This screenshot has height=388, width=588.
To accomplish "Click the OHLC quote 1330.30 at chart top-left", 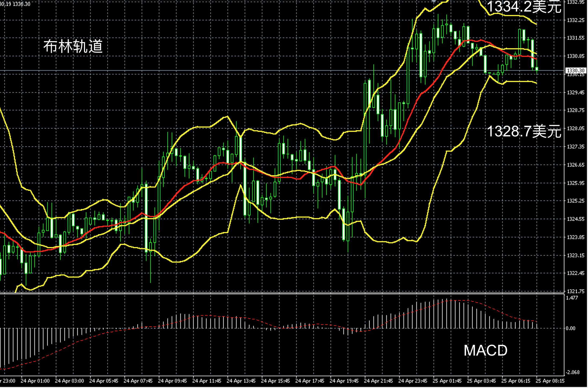I will point(21,4).
